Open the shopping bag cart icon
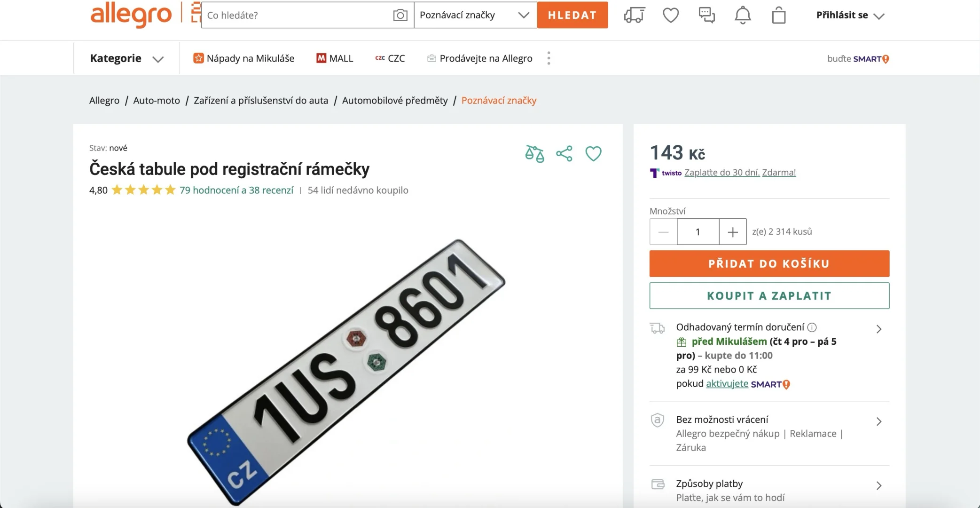The image size is (980, 508). click(x=779, y=15)
